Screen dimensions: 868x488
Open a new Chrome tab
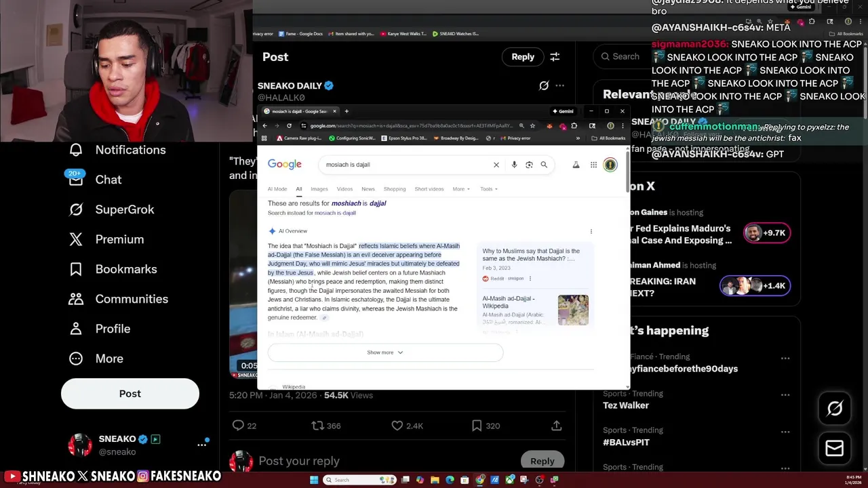[347, 111]
